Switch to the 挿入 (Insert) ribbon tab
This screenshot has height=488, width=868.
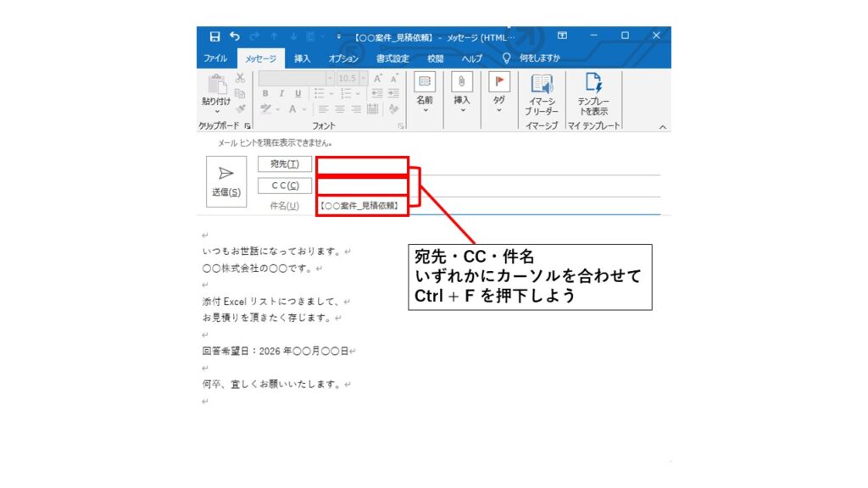(x=302, y=58)
